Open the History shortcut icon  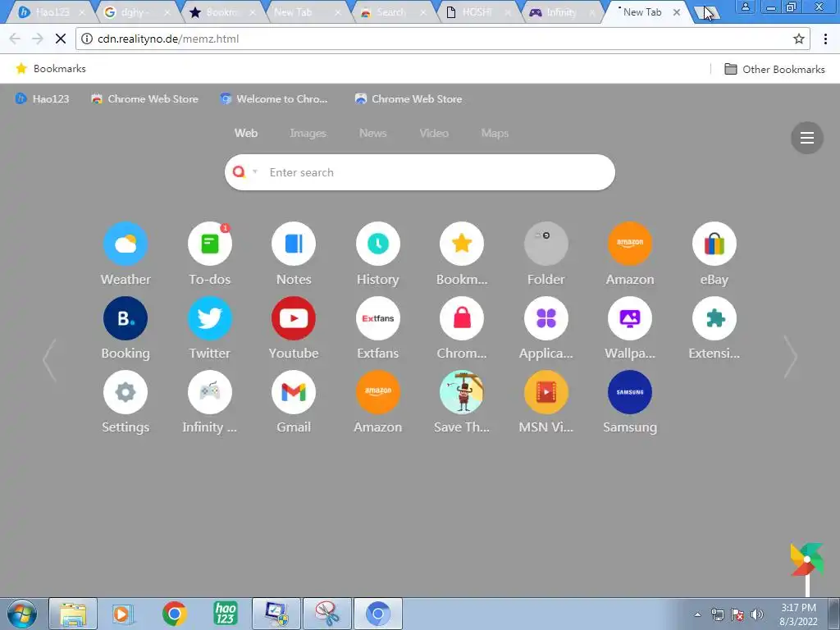pyautogui.click(x=377, y=244)
